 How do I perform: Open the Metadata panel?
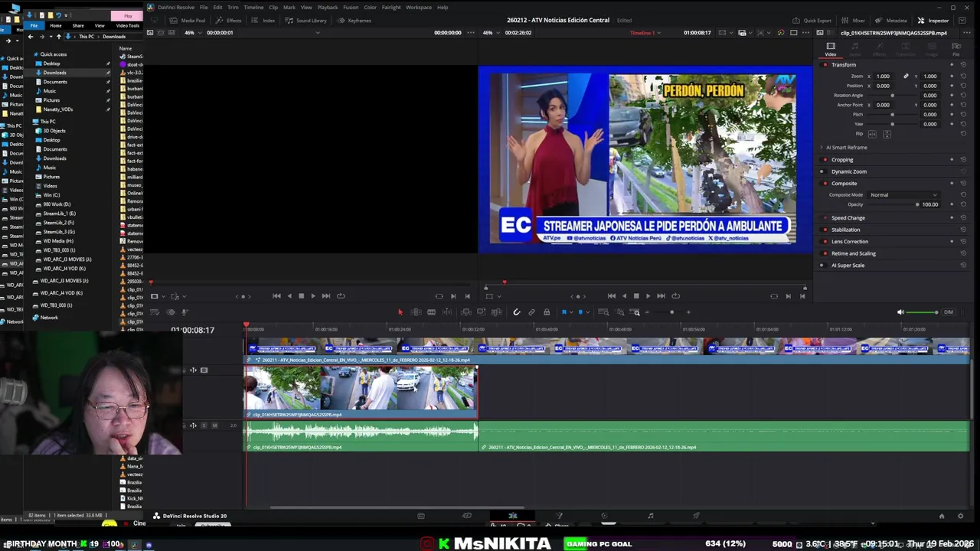click(x=891, y=21)
